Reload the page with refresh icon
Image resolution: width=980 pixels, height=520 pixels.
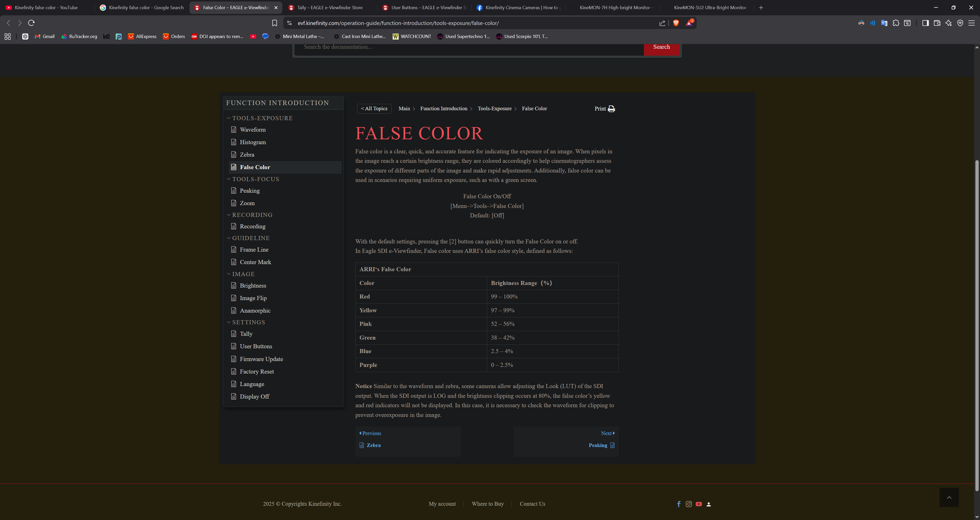pyautogui.click(x=32, y=23)
